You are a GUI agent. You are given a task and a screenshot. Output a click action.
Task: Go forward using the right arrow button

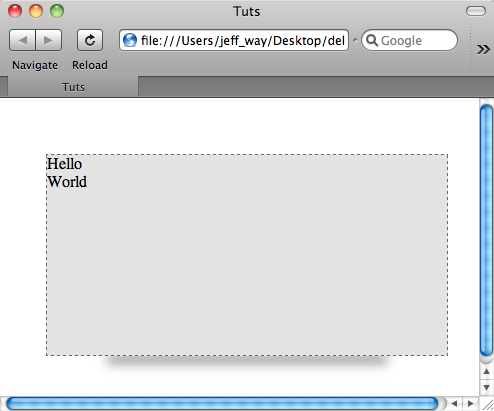[x=49, y=40]
